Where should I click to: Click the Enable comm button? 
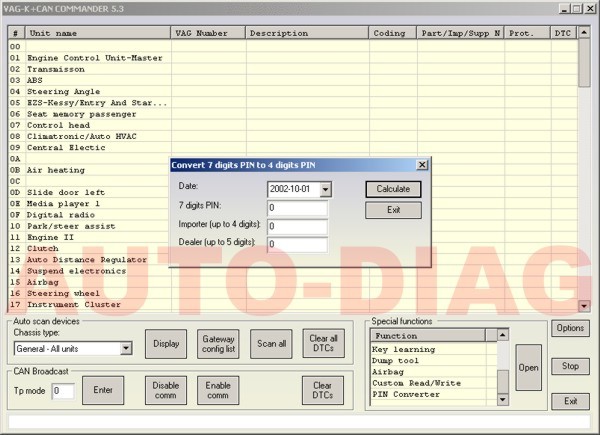218,390
